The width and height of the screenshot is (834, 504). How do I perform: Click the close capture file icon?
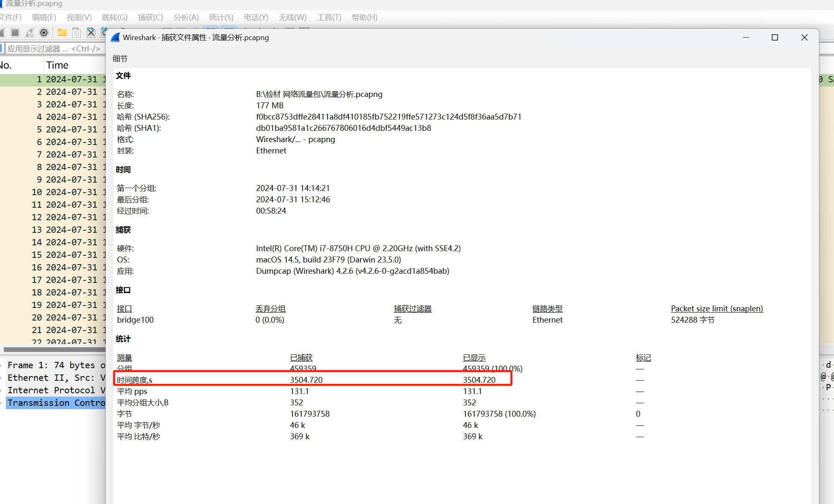point(91,33)
